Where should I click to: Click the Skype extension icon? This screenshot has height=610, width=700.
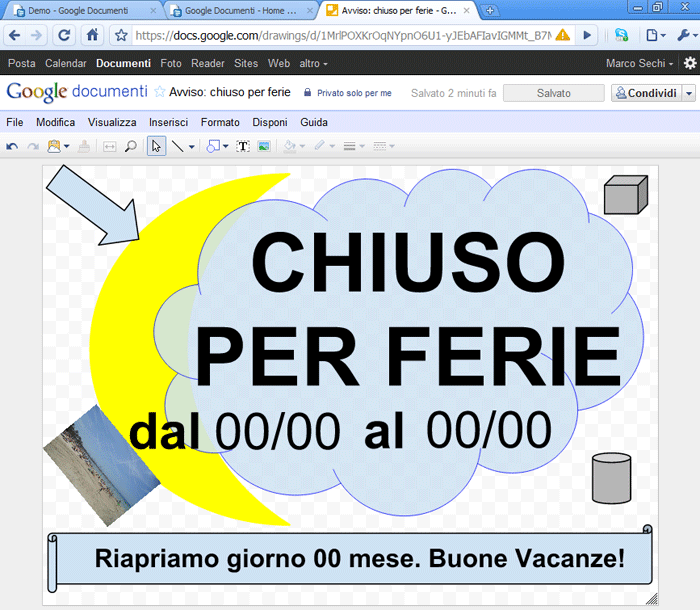(x=621, y=35)
